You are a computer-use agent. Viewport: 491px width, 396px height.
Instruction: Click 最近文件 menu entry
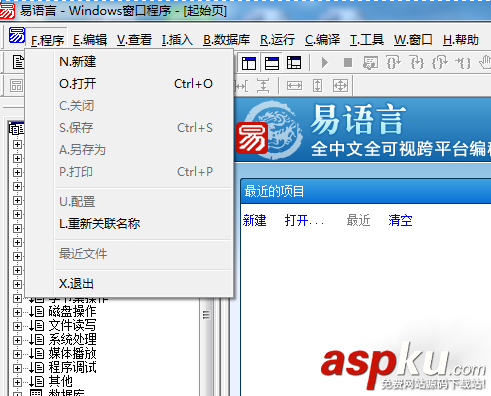[129, 254]
